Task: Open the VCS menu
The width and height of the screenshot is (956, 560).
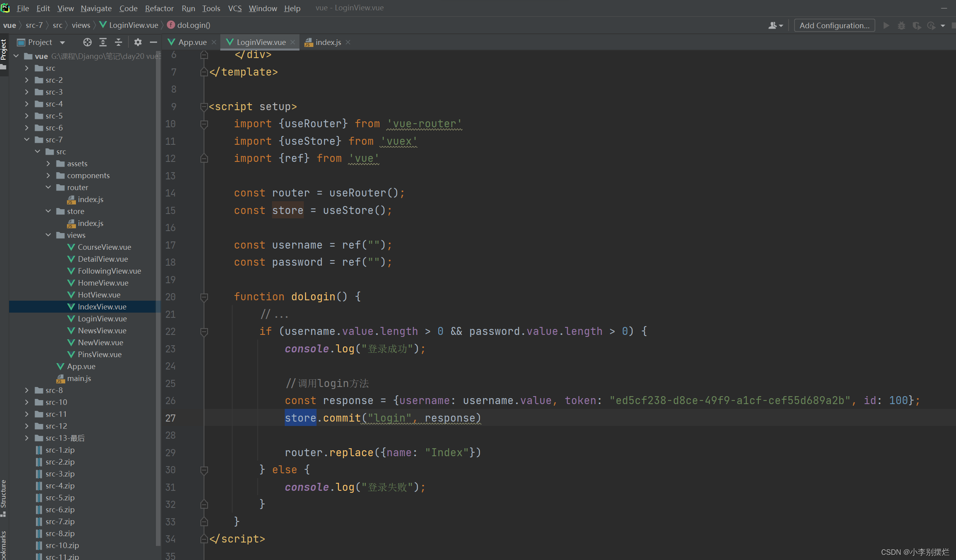Action: (235, 8)
